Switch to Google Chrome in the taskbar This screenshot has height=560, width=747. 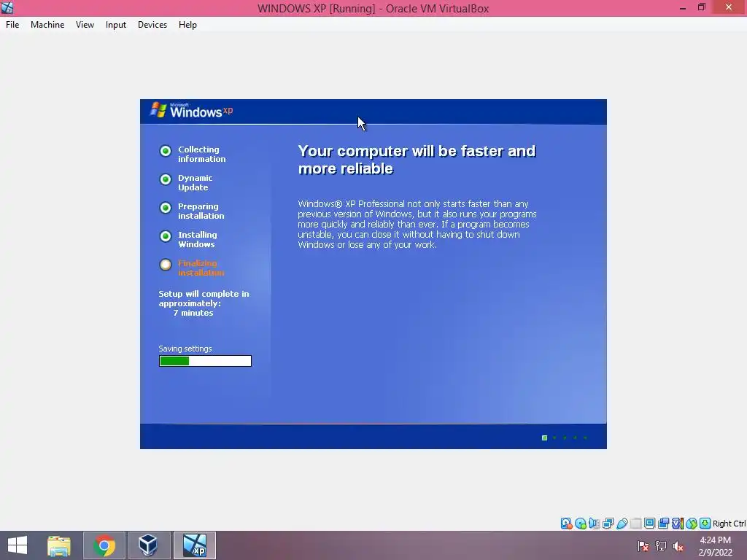(104, 545)
